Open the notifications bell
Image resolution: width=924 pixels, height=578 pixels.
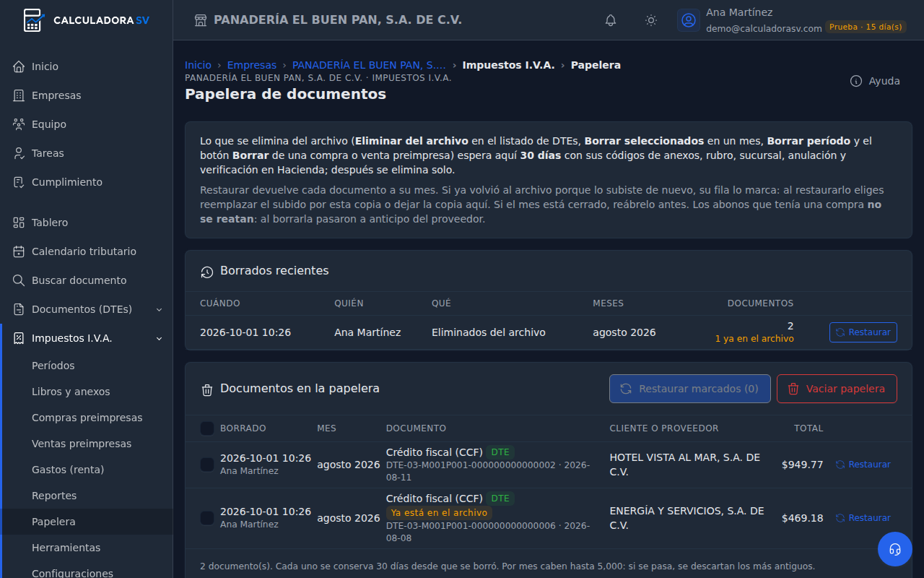point(611,20)
